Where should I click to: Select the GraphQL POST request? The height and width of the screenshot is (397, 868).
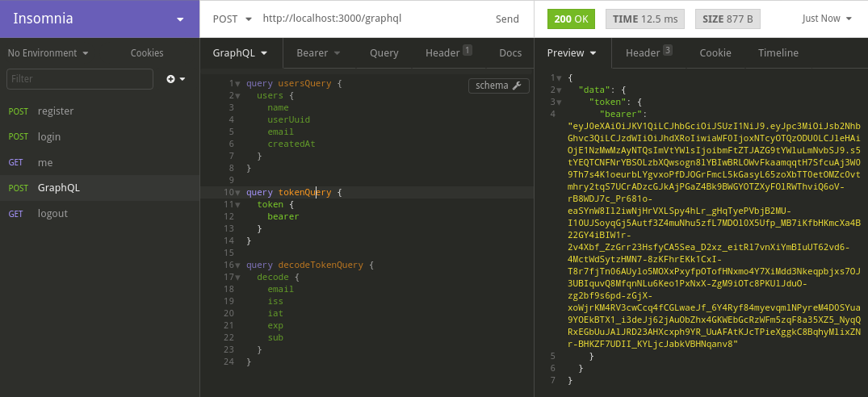tap(99, 188)
